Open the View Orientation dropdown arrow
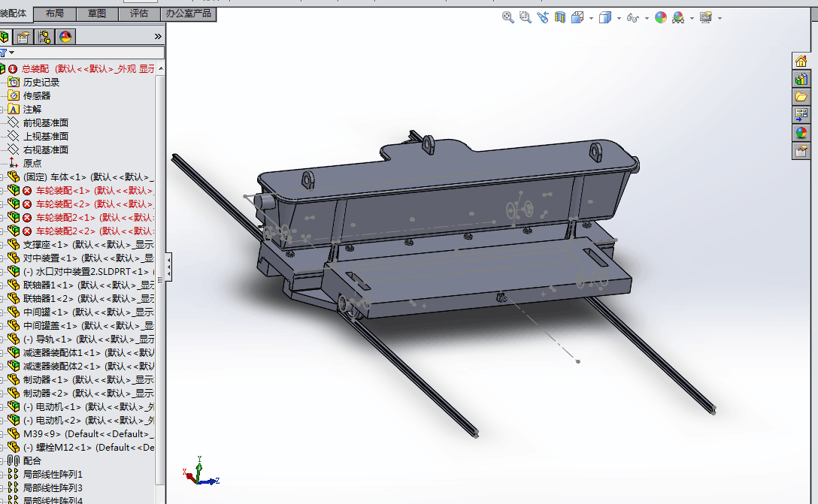This screenshot has width=818, height=504. (591, 18)
